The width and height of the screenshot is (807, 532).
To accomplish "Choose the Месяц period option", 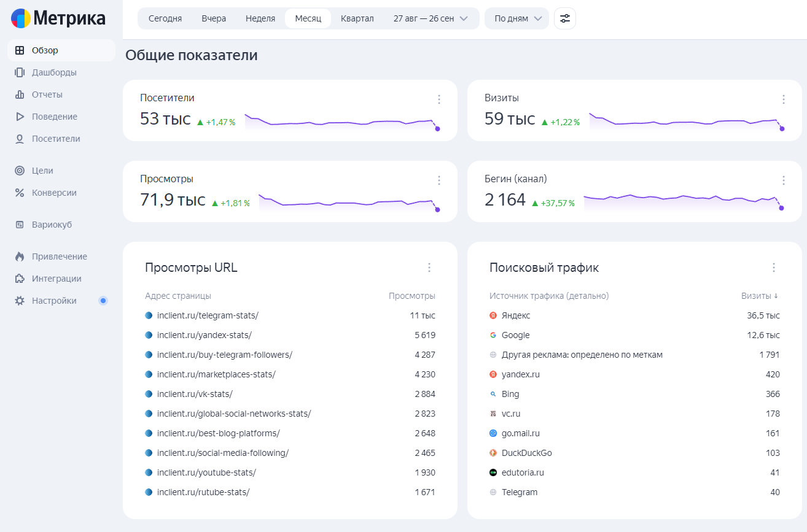I will (308, 18).
